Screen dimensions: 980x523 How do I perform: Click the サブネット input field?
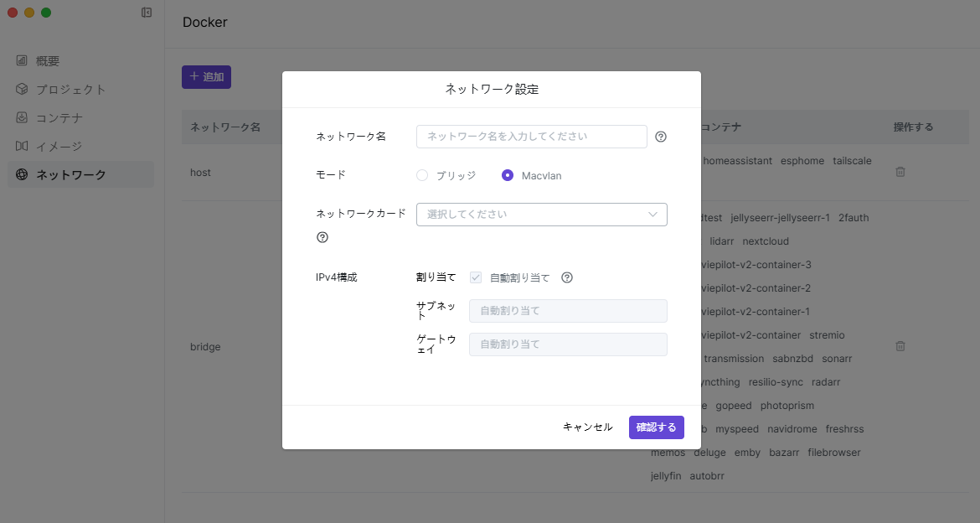[568, 311]
